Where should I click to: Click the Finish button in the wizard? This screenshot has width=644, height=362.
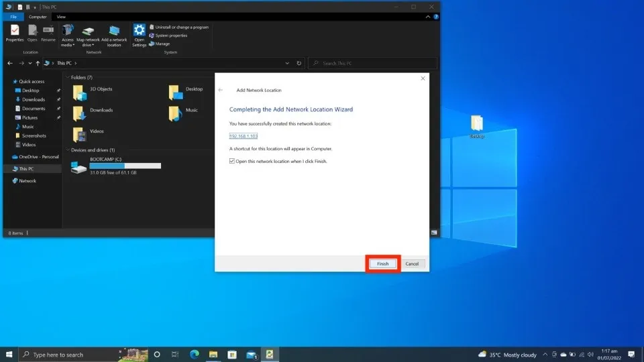point(382,263)
